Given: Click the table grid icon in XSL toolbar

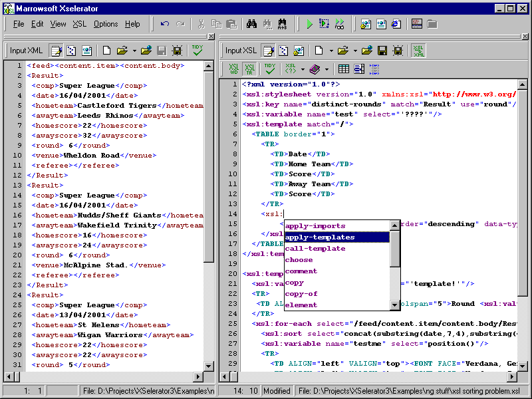Looking at the screenshot, I should (x=344, y=69).
